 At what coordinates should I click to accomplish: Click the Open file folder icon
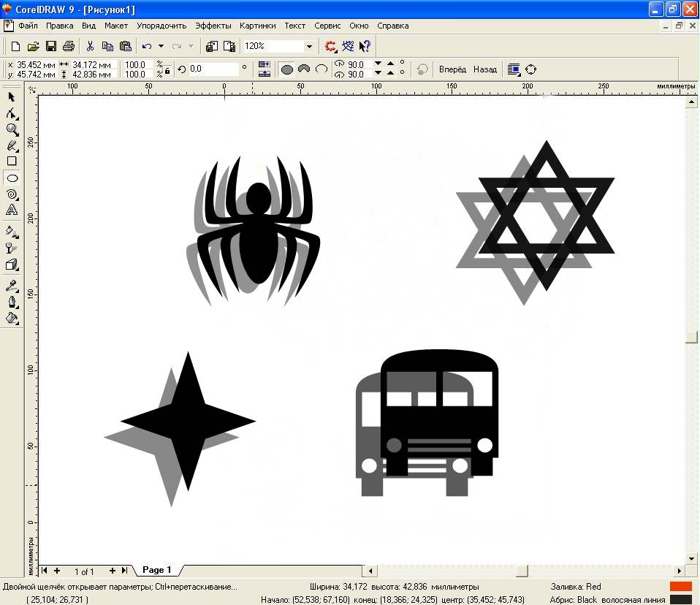[33, 46]
